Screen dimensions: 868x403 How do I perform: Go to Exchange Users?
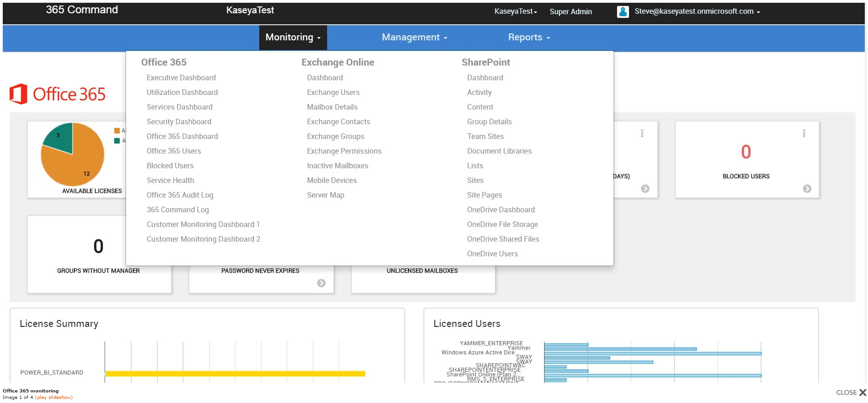(x=333, y=93)
